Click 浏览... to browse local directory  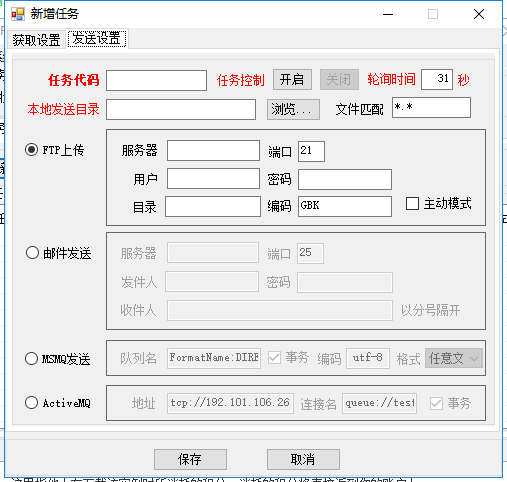293,109
